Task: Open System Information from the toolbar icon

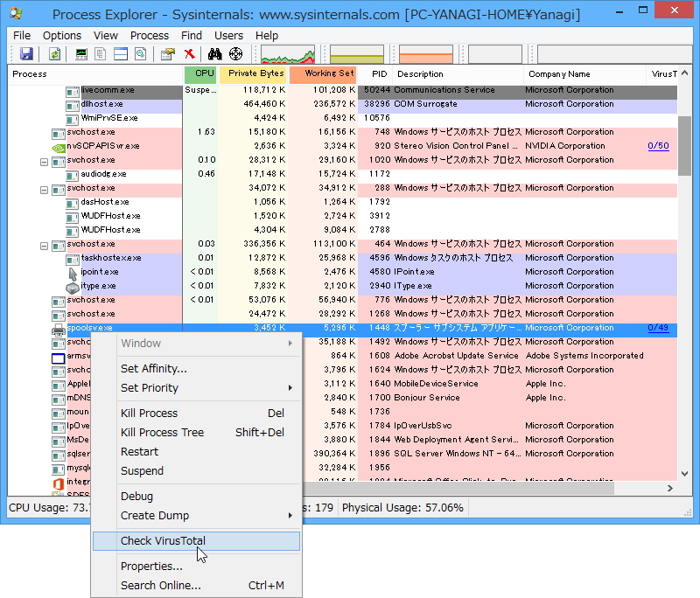Action: click(80, 52)
